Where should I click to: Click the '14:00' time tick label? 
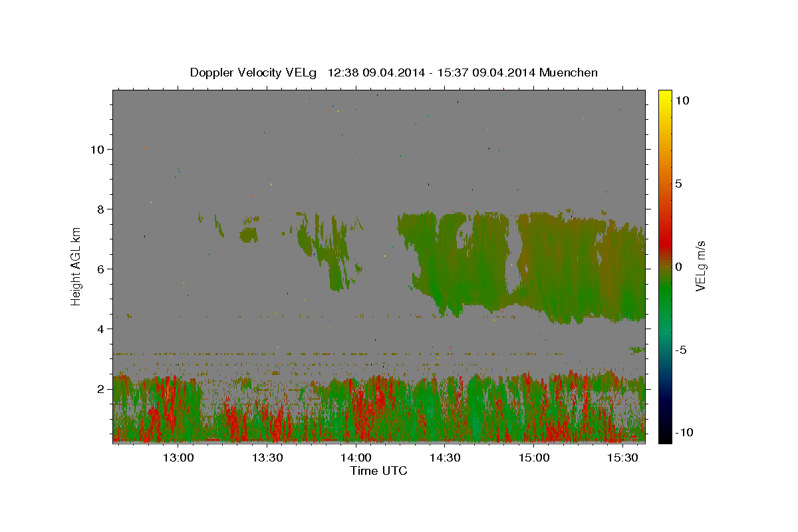coord(356,458)
